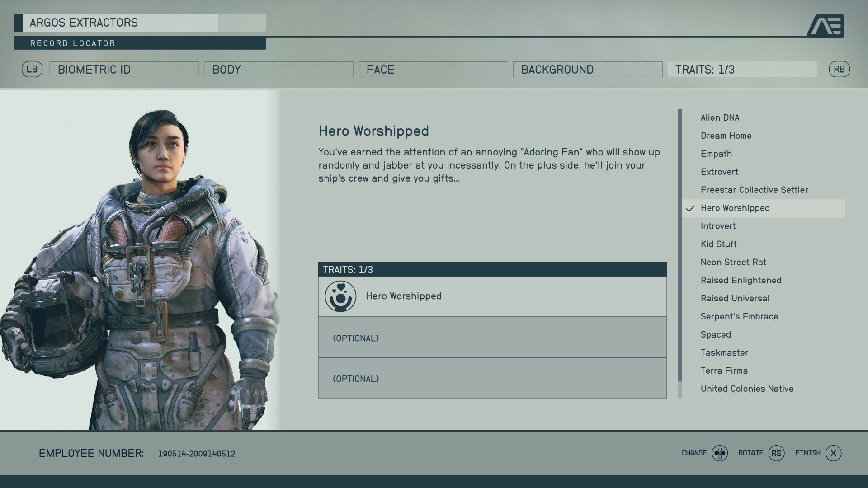Select Alien DNA trait from list
Screen dimensions: 868x488
[x=720, y=117]
